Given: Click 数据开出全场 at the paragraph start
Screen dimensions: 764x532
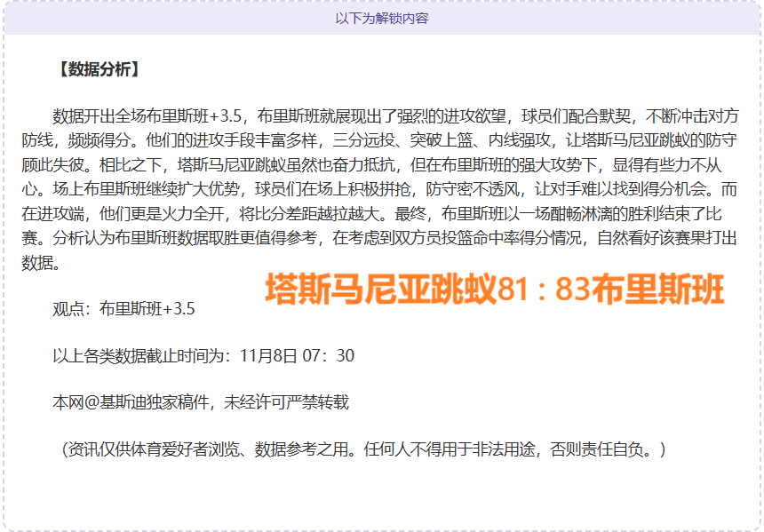Looking at the screenshot, I should point(99,116).
